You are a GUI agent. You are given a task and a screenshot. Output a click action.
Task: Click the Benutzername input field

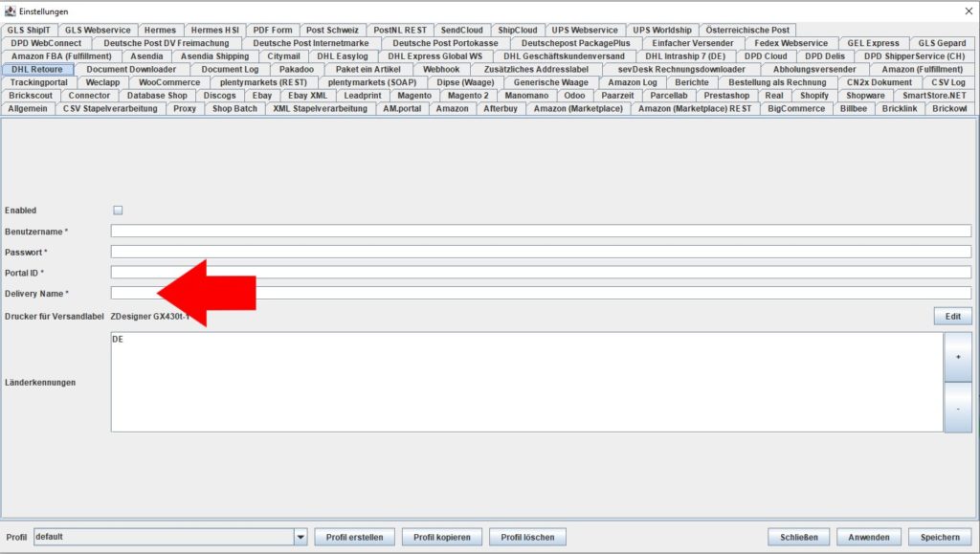[541, 232]
